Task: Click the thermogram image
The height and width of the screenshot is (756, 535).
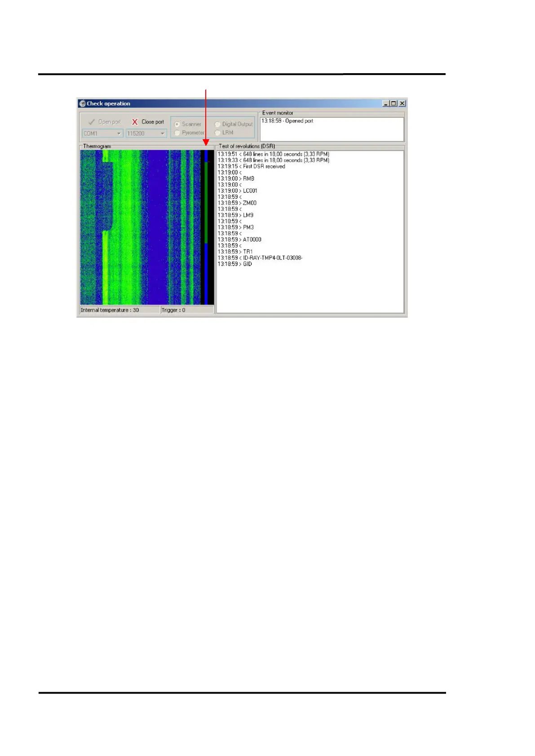Action: click(141, 228)
